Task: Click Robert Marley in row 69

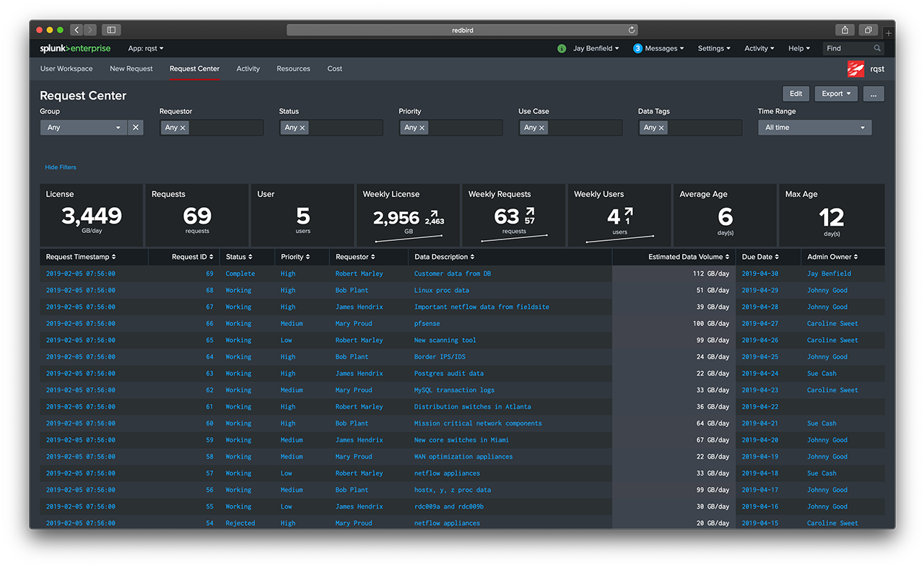Action: 359,274
